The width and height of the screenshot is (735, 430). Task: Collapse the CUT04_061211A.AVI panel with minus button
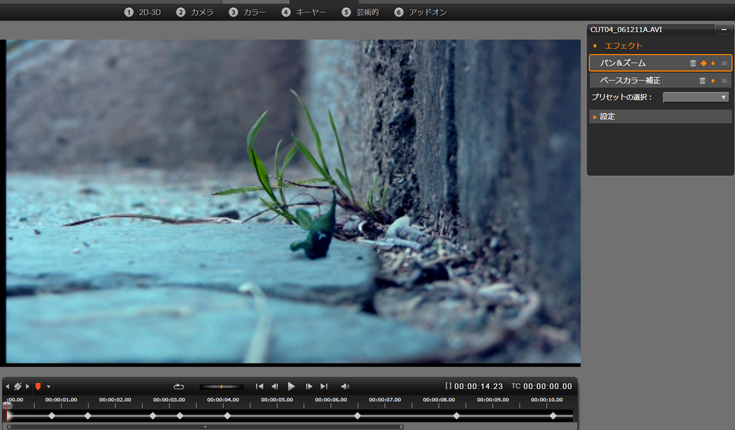tap(723, 30)
